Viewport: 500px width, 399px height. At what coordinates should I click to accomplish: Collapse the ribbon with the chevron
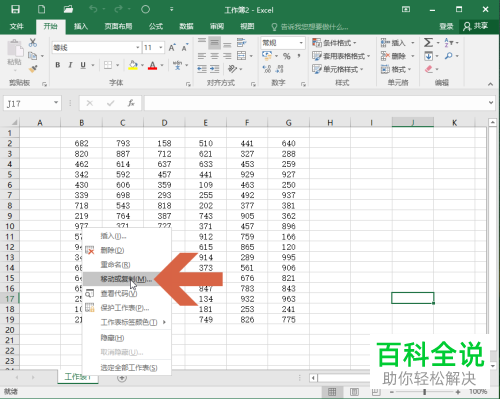pos(490,84)
